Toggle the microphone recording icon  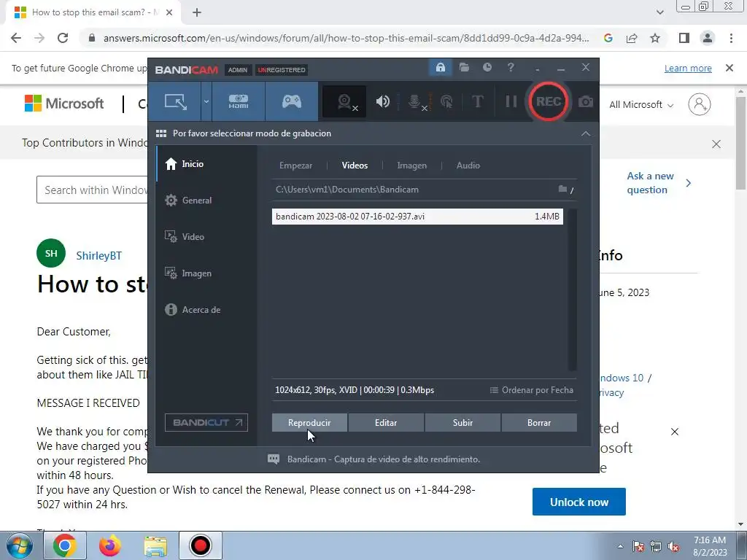415,101
